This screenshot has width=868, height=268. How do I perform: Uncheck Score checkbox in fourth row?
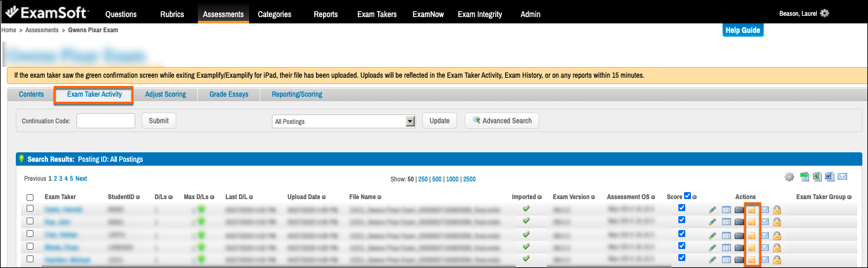point(681,245)
